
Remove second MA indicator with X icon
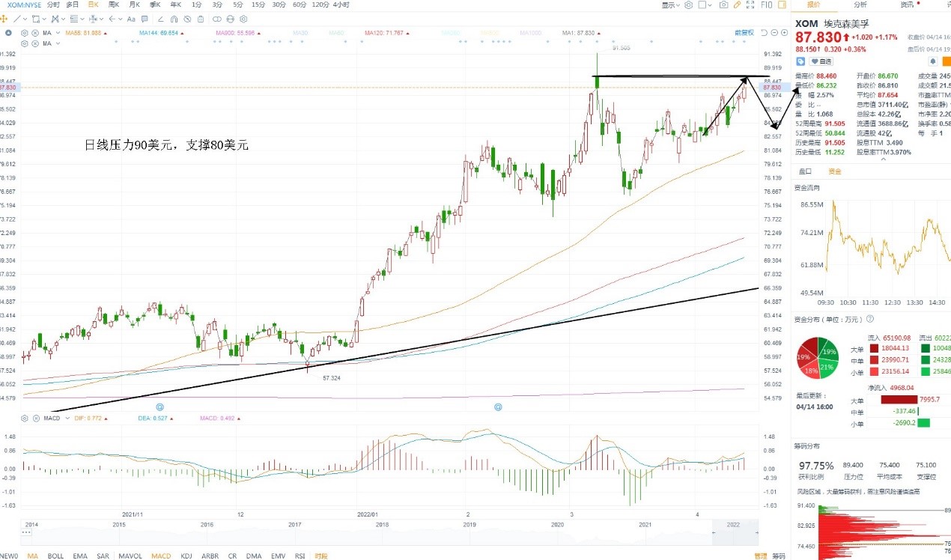click(35, 43)
